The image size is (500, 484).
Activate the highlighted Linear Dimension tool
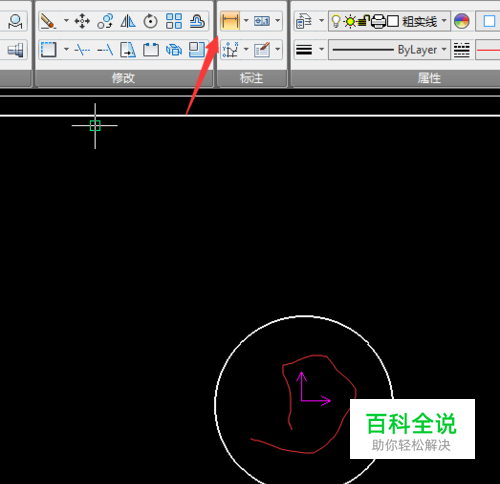click(x=230, y=21)
